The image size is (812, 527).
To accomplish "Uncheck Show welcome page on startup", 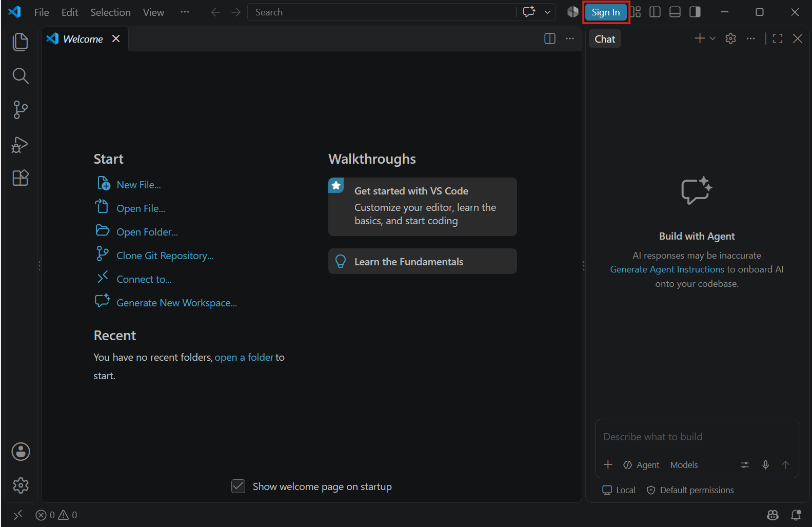I will [x=238, y=486].
